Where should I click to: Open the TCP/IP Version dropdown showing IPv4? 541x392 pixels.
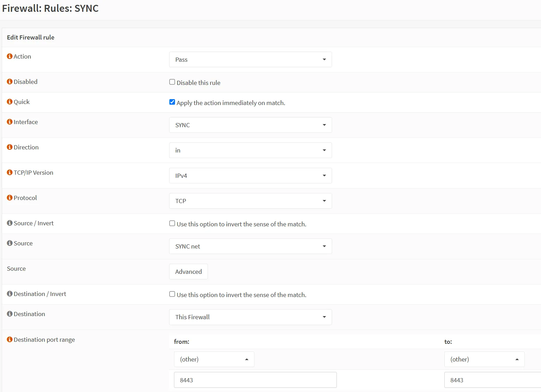(x=250, y=175)
